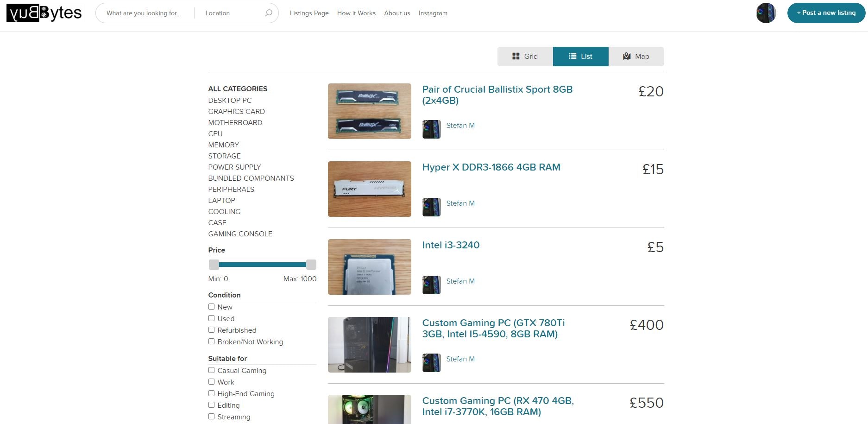Click the price range slider track
The width and height of the screenshot is (868, 424).
[x=263, y=265]
